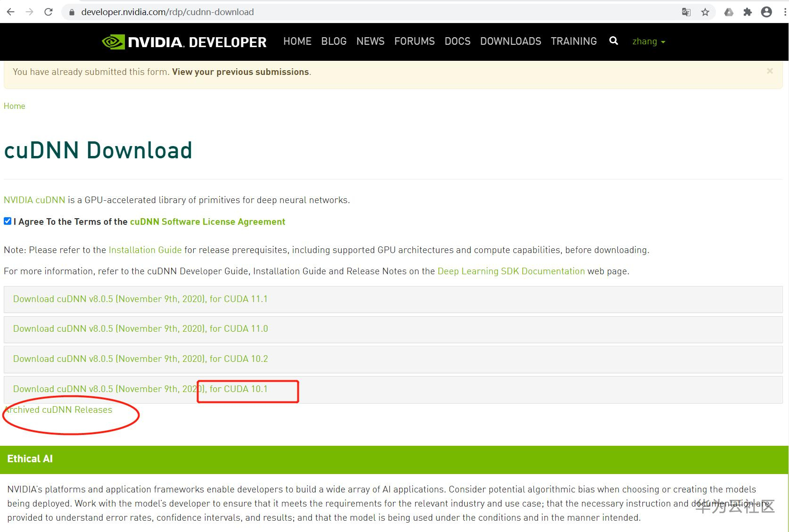Click the lock icon in address bar
The image size is (789, 532).
click(72, 12)
